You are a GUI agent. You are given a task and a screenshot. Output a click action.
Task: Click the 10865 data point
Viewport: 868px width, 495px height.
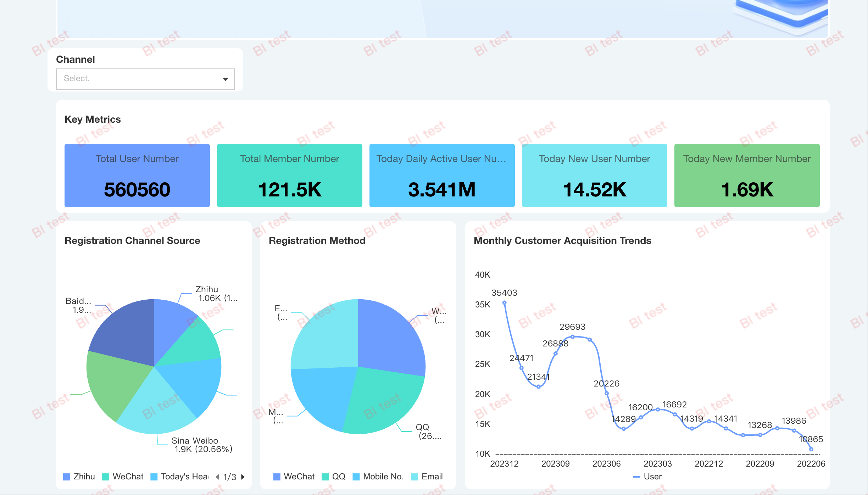tap(811, 449)
